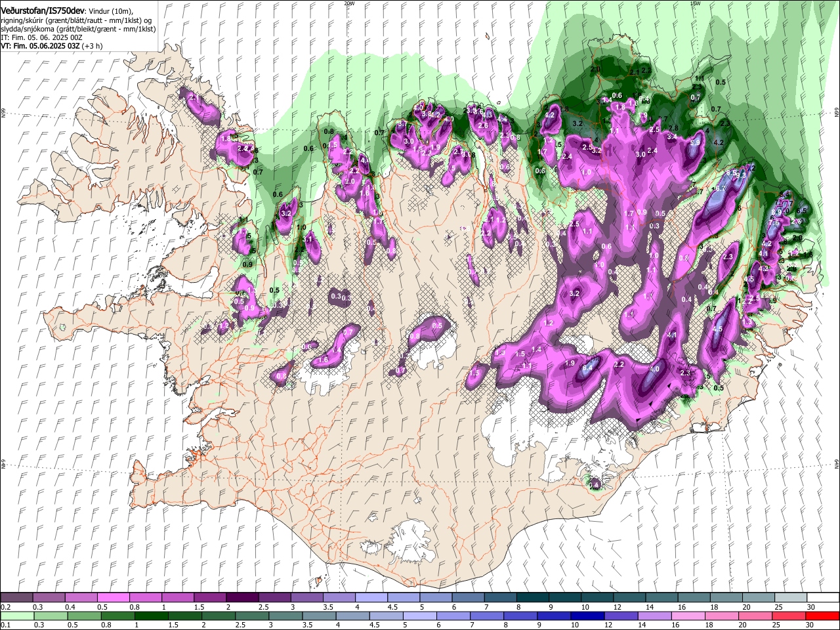Pick the lower scale swatch between 2 and 2.5

219,616
